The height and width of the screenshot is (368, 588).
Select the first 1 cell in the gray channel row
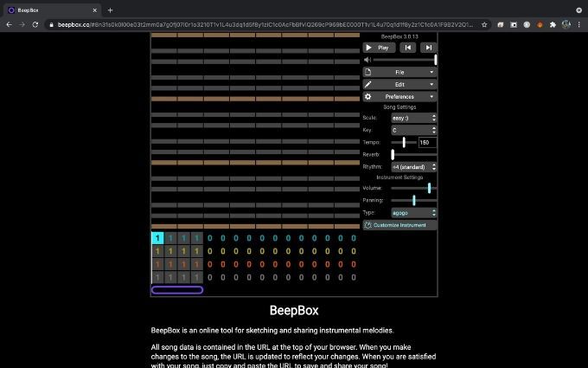click(x=157, y=277)
